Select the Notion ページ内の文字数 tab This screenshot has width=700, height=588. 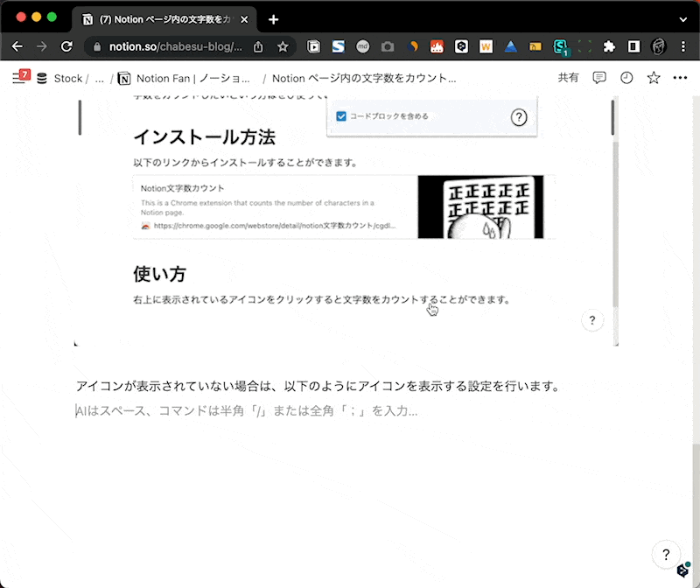(164, 19)
